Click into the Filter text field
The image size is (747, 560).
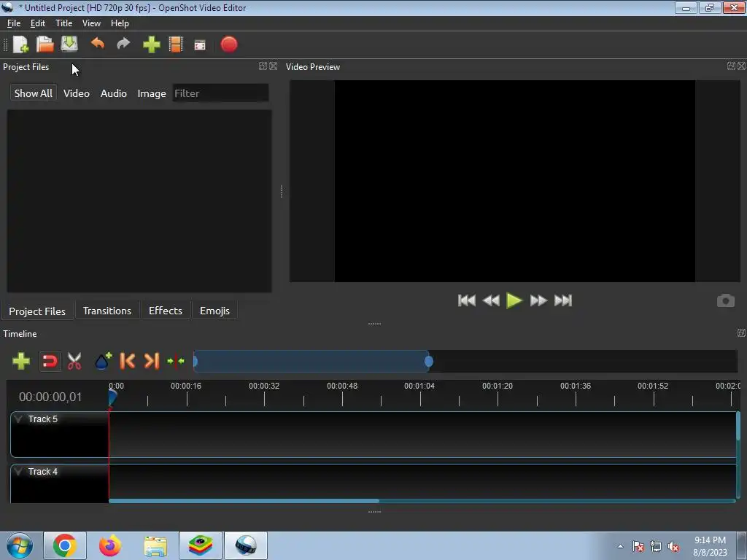pos(220,93)
